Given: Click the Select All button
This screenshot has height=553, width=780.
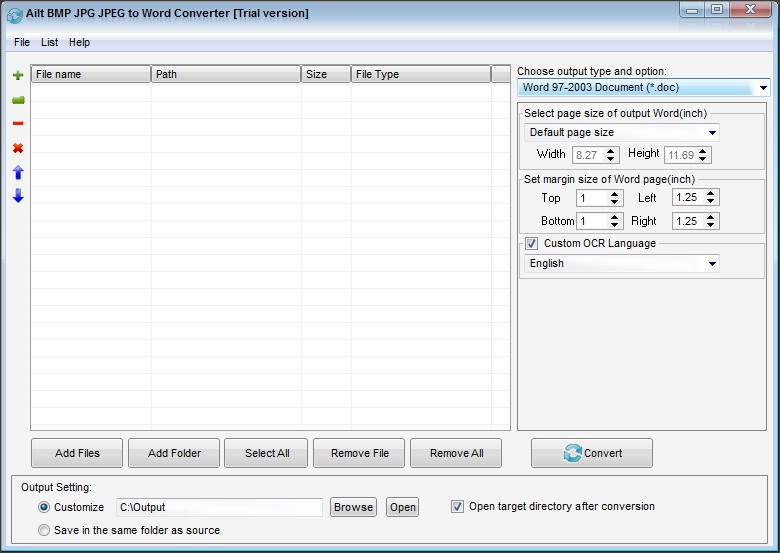Looking at the screenshot, I should click(x=267, y=453).
